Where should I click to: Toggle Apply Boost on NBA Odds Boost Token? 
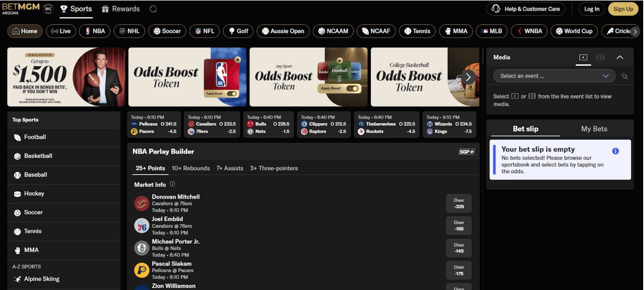coord(232,94)
